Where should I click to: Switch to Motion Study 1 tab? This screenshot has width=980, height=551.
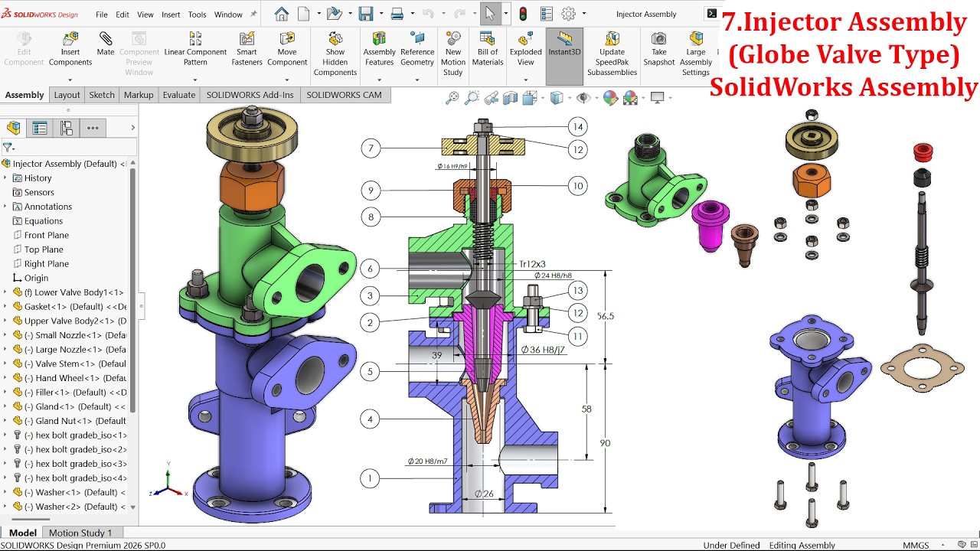click(x=80, y=533)
